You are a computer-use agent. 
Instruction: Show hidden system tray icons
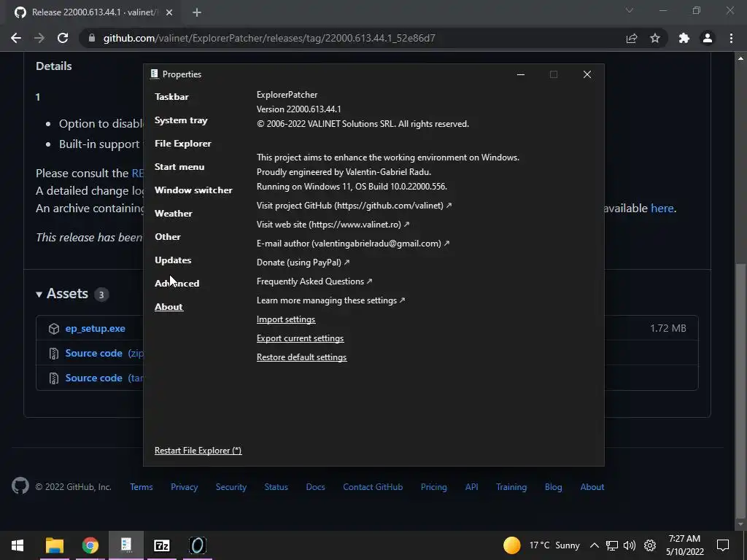[x=594, y=545]
